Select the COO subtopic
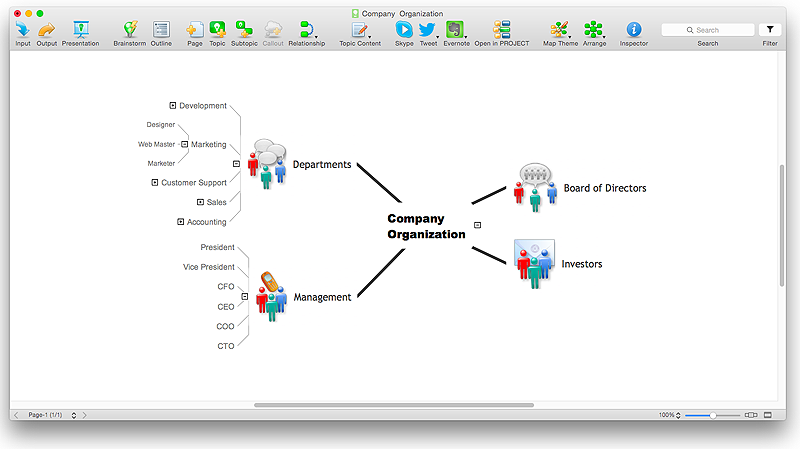Screen dimensions: 800x449 coord(225,327)
